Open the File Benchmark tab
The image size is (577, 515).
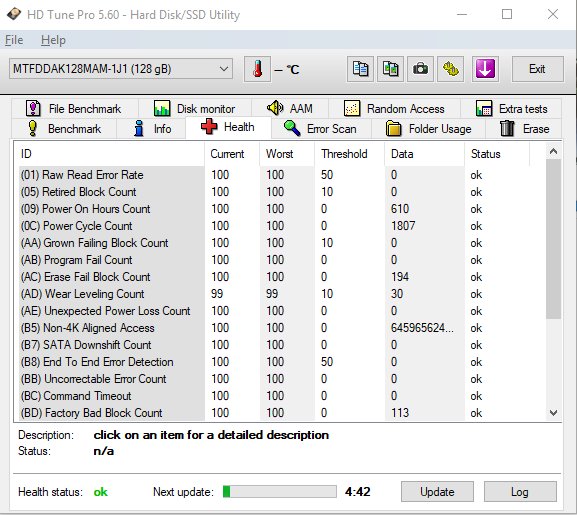74,109
